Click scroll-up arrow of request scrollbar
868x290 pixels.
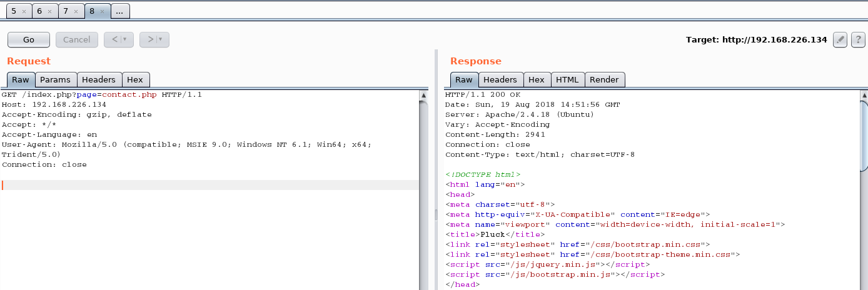(423, 95)
